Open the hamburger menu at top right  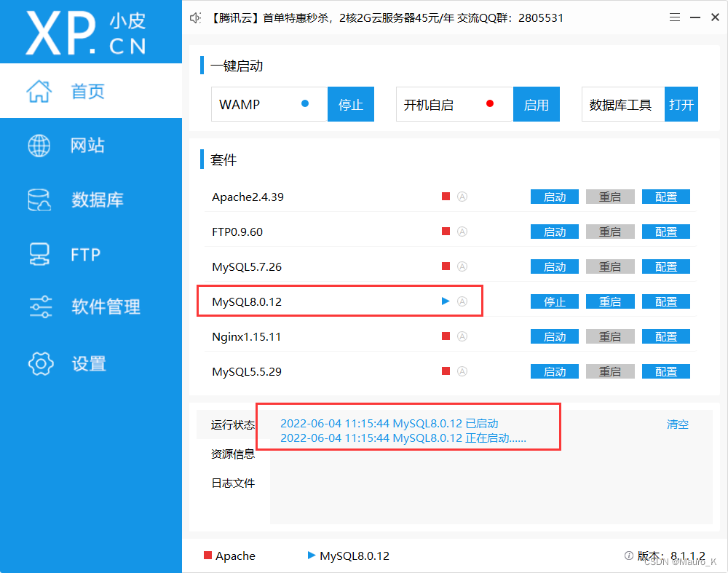(x=674, y=17)
